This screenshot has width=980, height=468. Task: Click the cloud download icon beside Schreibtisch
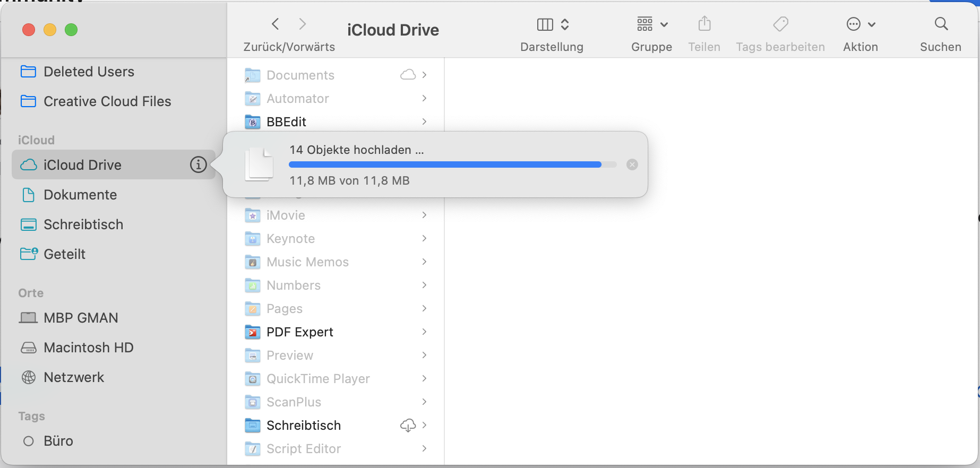(x=407, y=426)
